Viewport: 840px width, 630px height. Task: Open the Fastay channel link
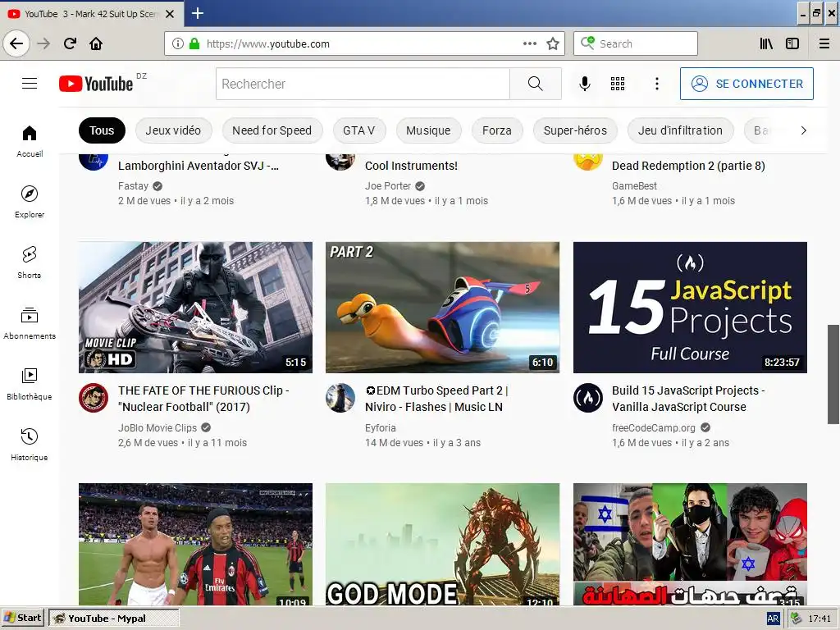(133, 186)
